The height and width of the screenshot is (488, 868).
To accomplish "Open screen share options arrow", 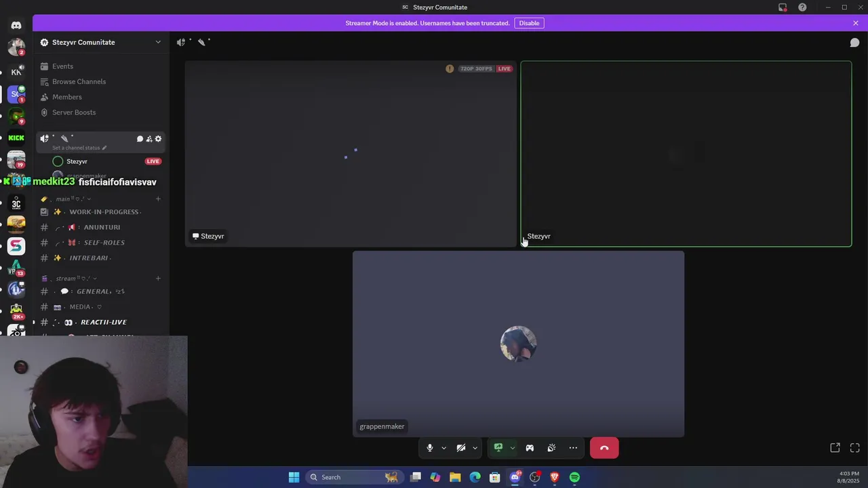I will click(x=512, y=448).
